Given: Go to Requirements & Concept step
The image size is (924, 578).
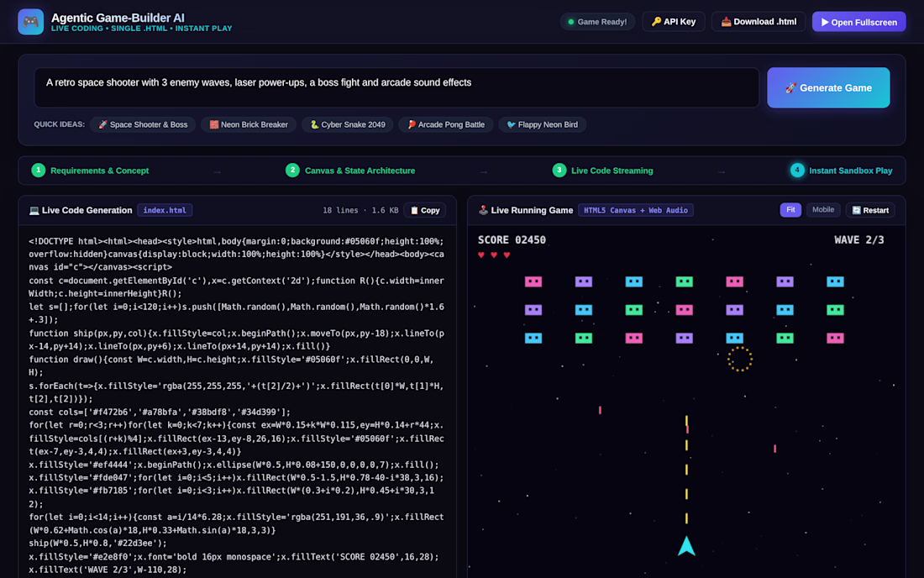Looking at the screenshot, I should [x=90, y=171].
